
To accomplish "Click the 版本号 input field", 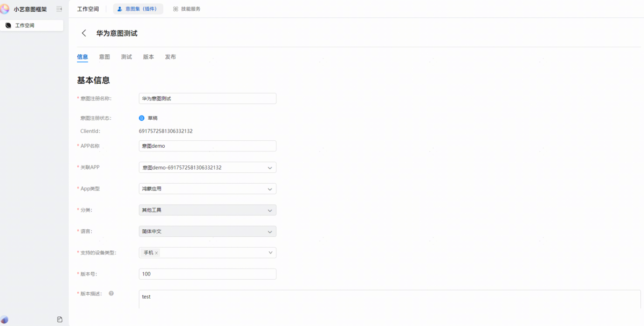I will 207,274.
